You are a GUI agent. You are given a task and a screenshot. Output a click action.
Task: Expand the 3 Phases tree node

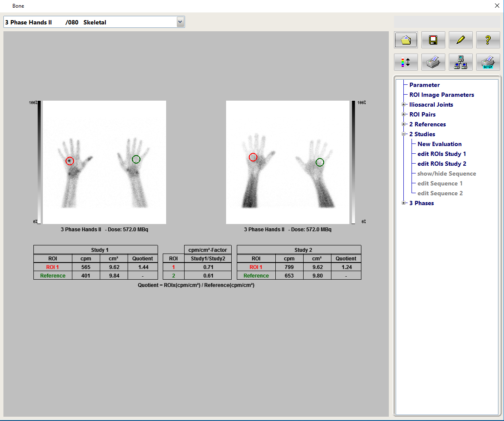click(x=403, y=203)
